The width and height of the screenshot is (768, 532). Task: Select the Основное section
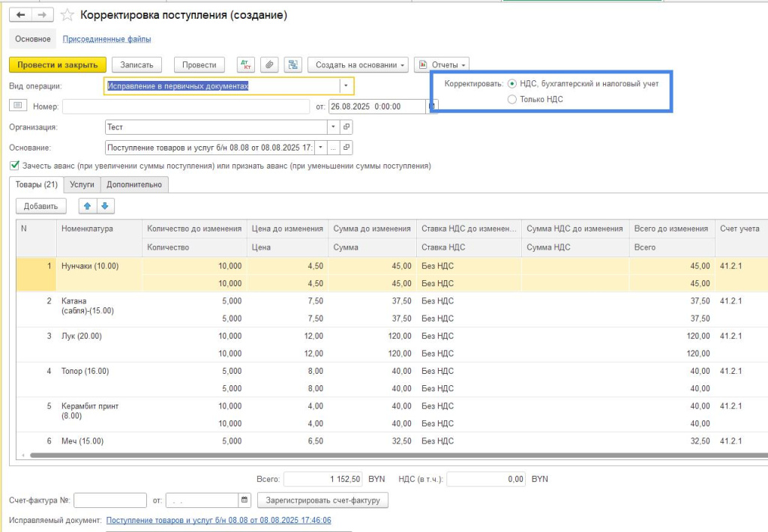click(33, 39)
